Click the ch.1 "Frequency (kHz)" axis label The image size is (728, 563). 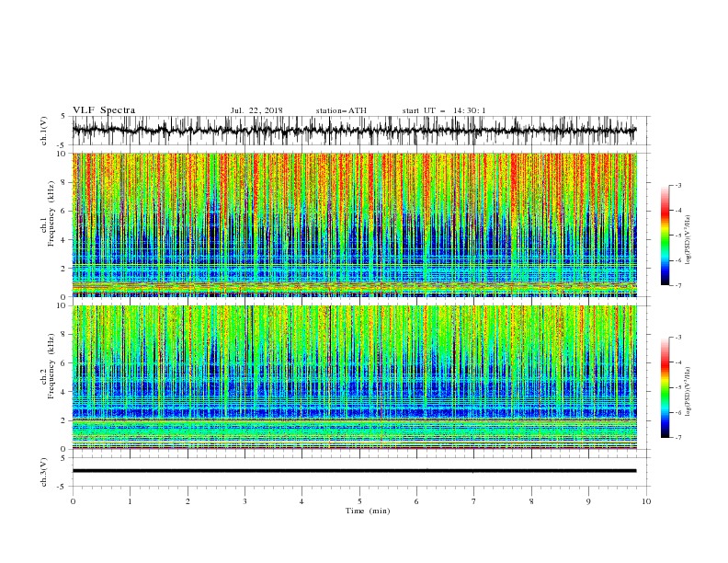tap(51, 213)
